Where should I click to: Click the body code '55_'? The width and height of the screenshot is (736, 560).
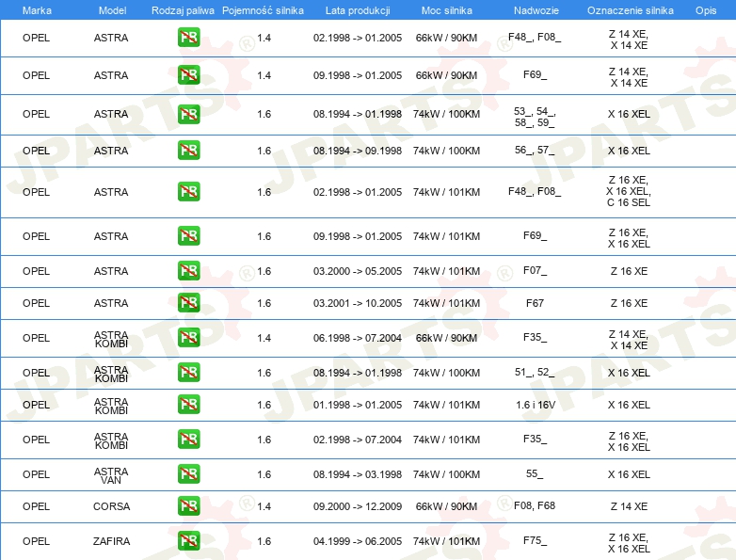pyautogui.click(x=535, y=474)
